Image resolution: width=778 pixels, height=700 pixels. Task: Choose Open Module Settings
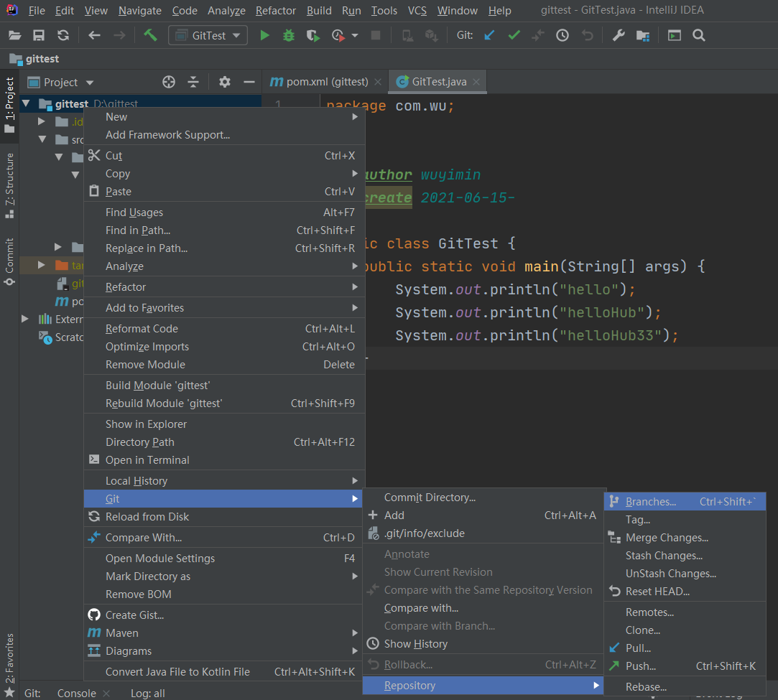pyautogui.click(x=224, y=559)
